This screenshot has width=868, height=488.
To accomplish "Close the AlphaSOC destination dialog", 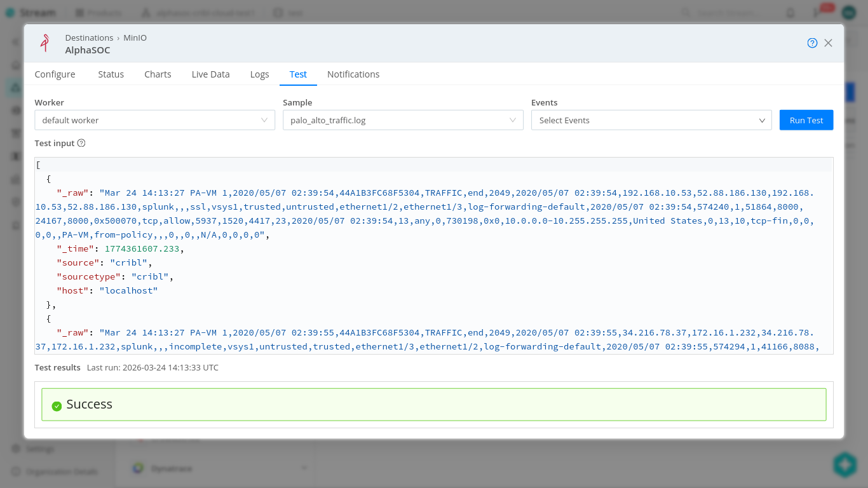I will tap(828, 43).
